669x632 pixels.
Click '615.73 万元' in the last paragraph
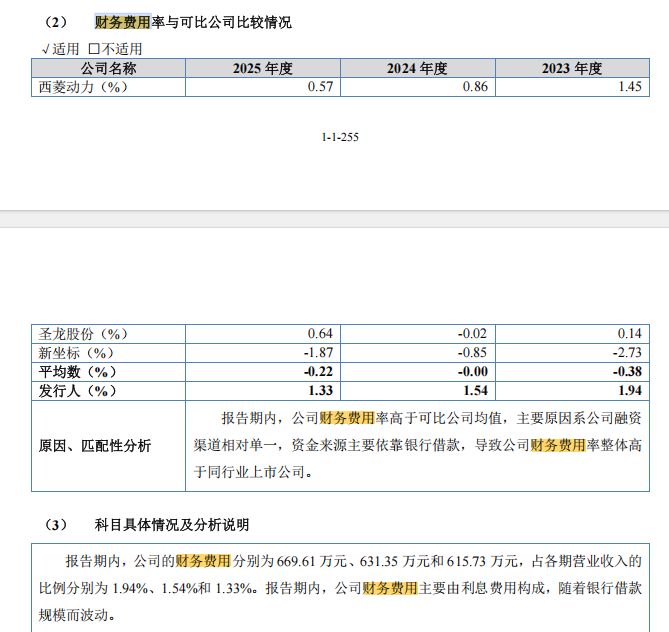(x=482, y=561)
